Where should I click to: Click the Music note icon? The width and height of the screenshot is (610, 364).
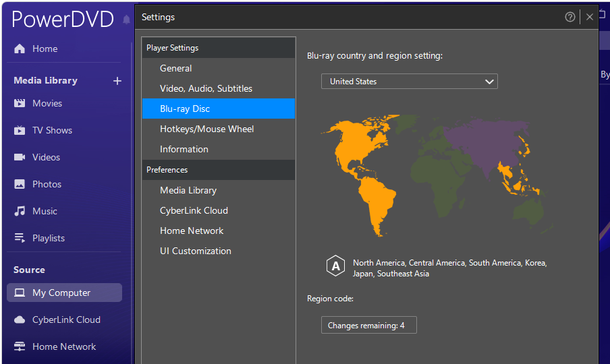20,211
